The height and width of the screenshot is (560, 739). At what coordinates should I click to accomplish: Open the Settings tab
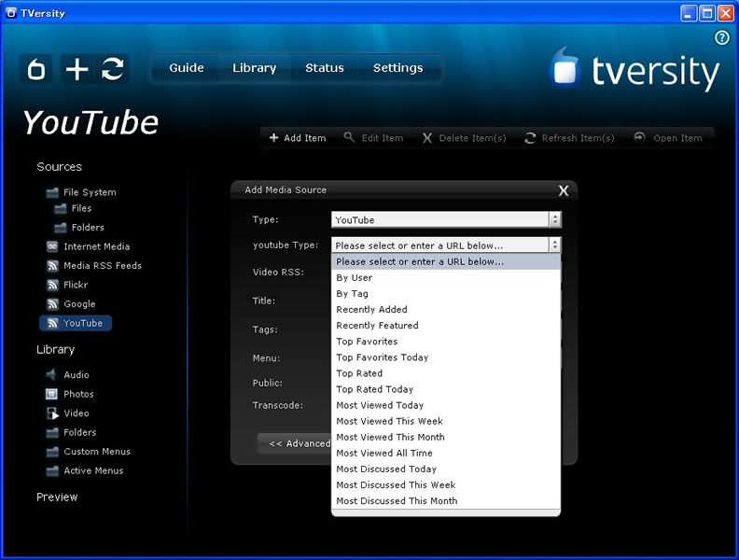397,68
